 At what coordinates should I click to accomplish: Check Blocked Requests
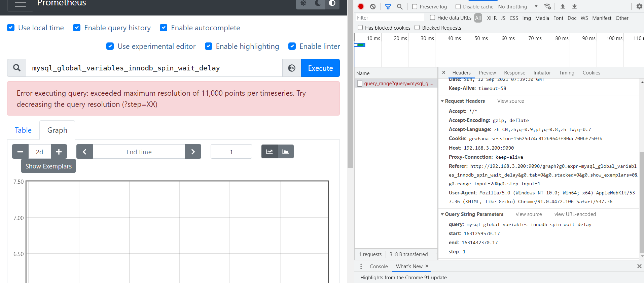coord(417,28)
